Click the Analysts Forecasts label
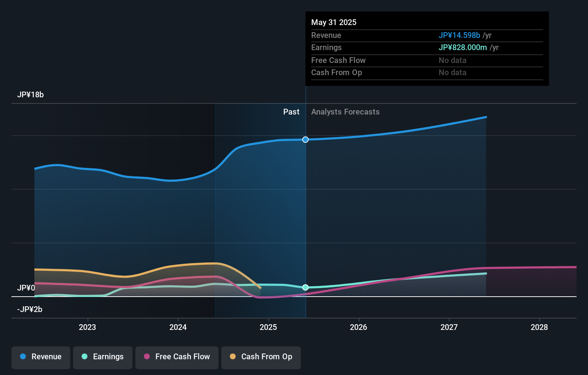The height and width of the screenshot is (375, 588). tap(345, 112)
